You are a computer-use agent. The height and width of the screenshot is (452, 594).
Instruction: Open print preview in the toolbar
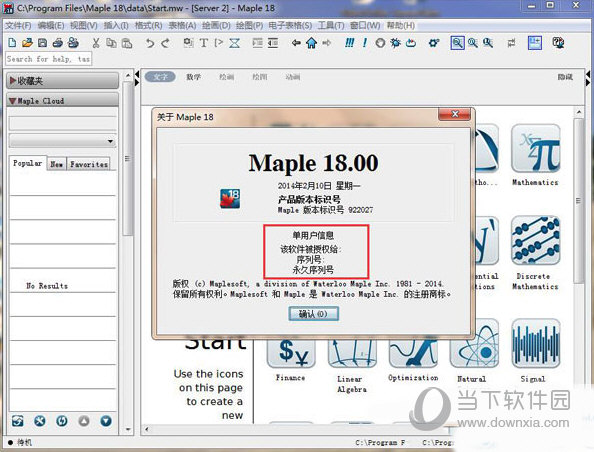[73, 43]
